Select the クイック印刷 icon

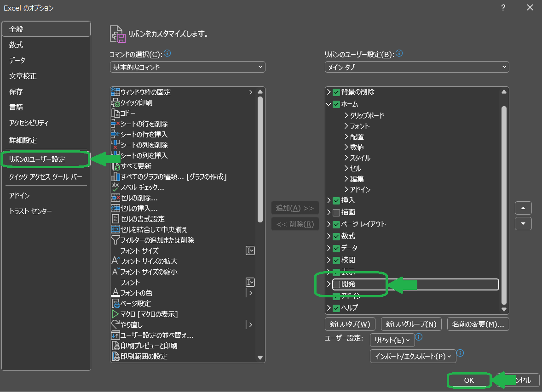click(x=115, y=102)
